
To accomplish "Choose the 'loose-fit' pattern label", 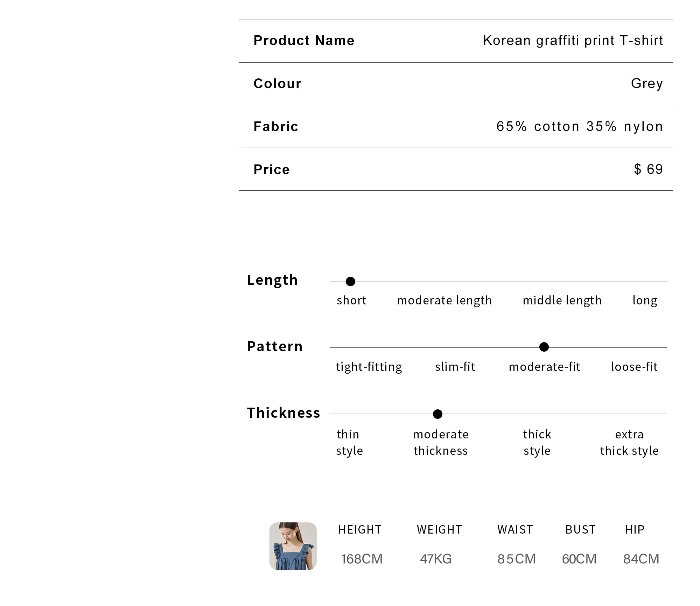I will (634, 367).
